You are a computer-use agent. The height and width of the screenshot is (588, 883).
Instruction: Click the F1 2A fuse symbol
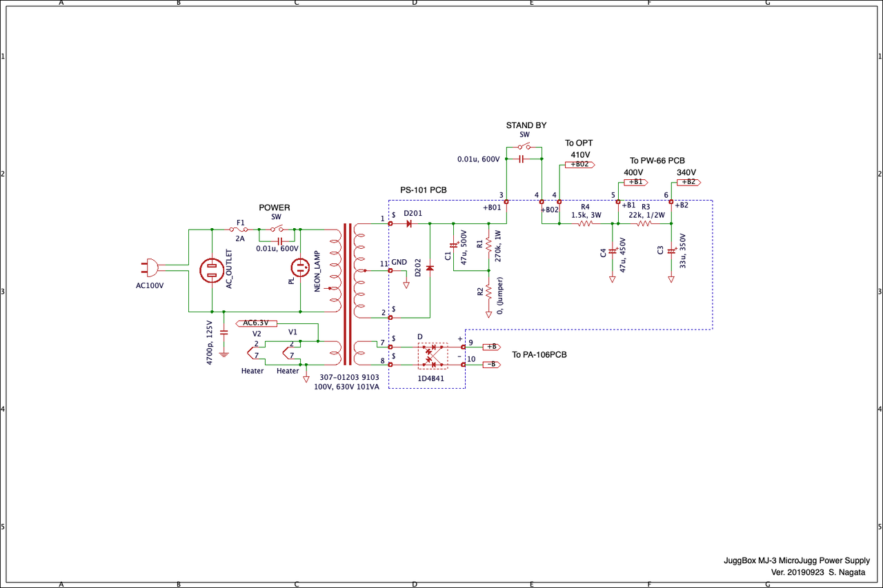pos(240,229)
